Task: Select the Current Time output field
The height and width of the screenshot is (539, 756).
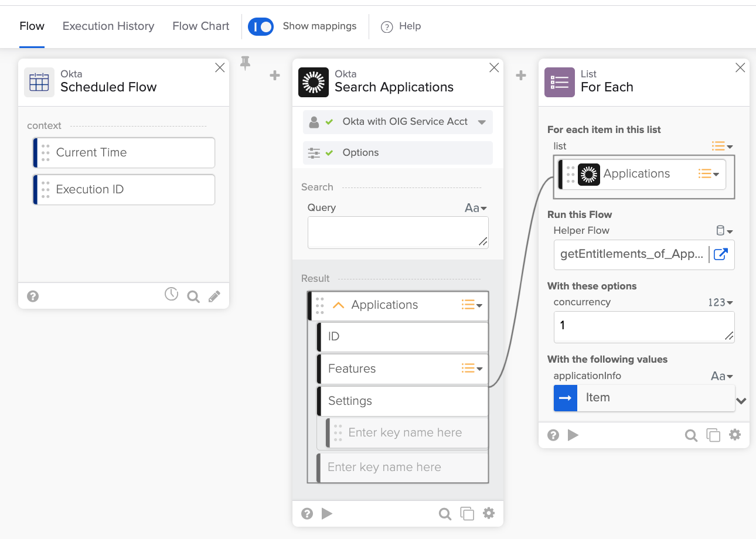Action: [124, 153]
